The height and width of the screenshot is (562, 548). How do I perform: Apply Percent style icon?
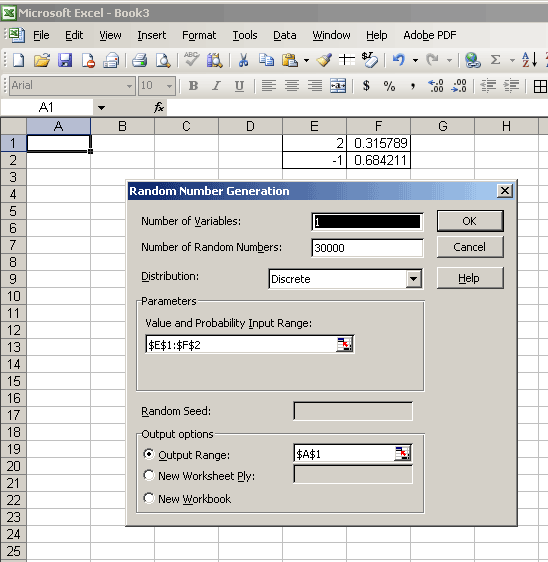pos(389,86)
